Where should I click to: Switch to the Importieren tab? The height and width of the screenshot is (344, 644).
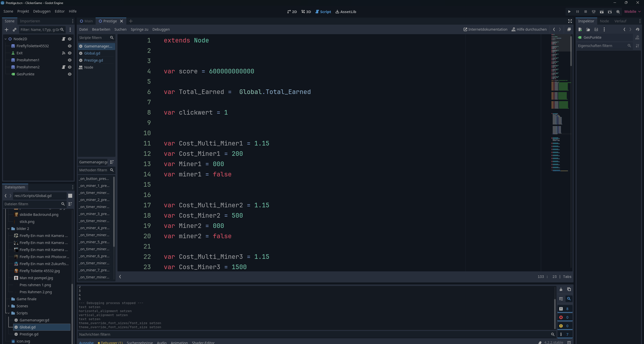click(30, 21)
